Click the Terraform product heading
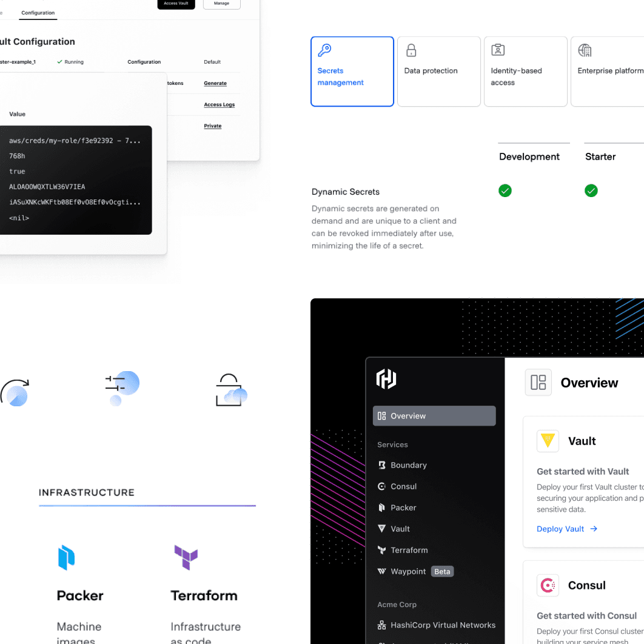 coord(204,595)
